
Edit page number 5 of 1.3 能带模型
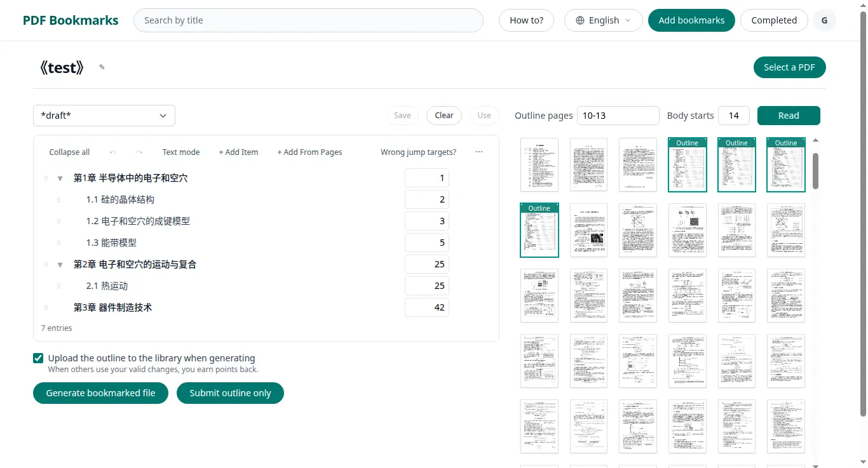[427, 243]
